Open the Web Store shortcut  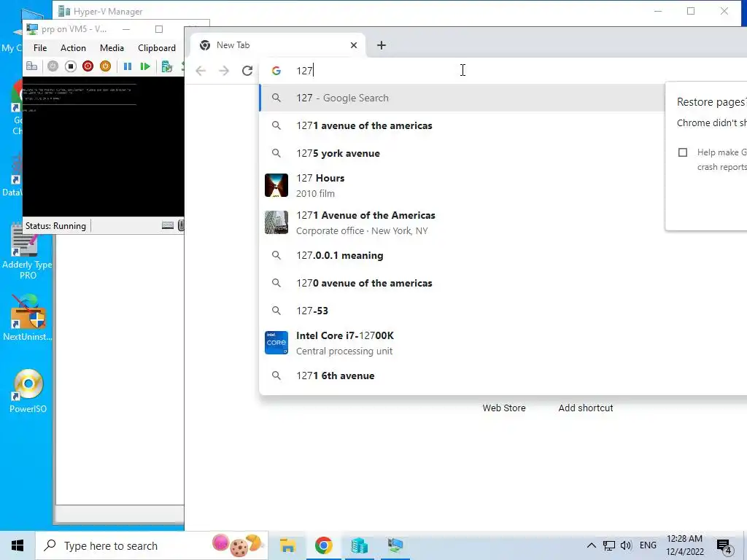tap(503, 408)
